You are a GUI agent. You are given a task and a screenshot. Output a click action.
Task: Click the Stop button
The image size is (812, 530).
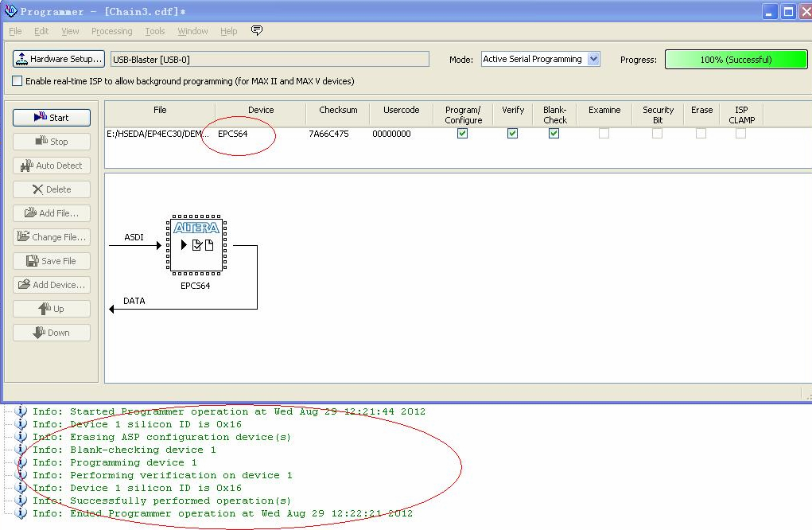51,142
